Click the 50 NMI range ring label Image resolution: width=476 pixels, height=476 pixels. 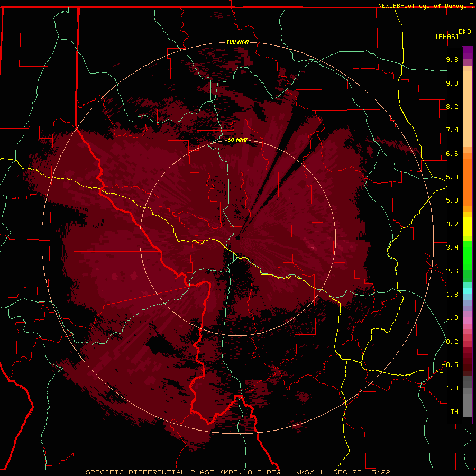(237, 140)
